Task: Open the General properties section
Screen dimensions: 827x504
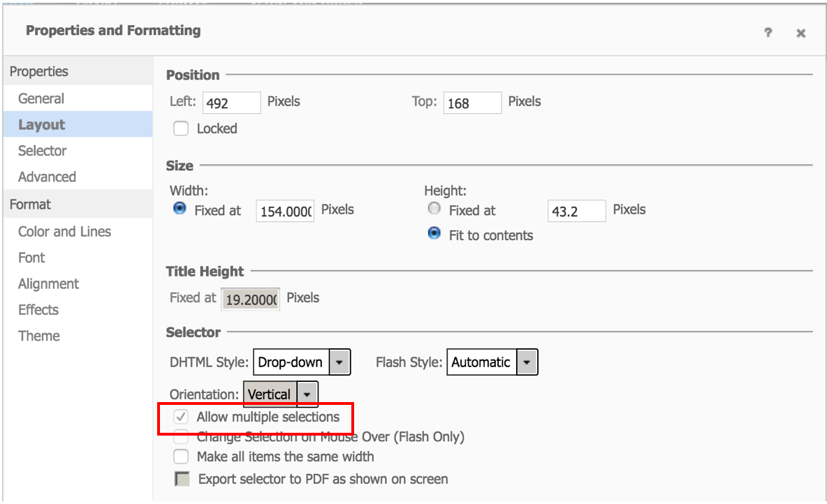Action: coord(41,98)
